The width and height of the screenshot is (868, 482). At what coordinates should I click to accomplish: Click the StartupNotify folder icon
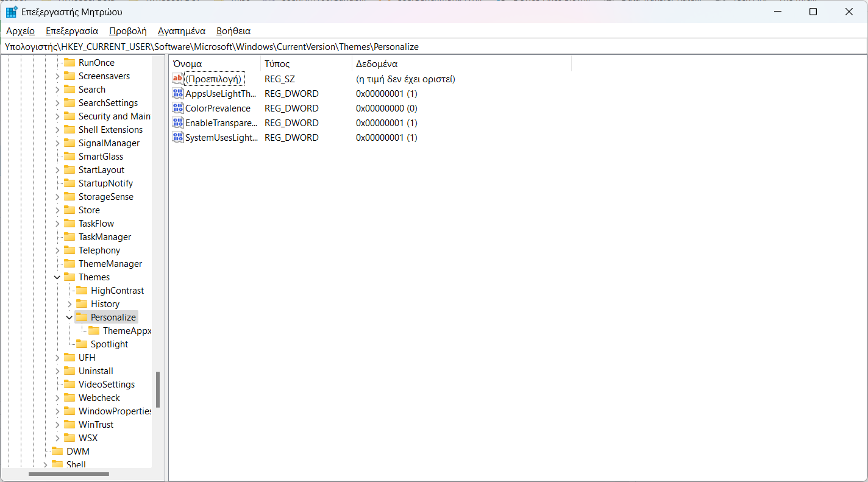point(69,183)
